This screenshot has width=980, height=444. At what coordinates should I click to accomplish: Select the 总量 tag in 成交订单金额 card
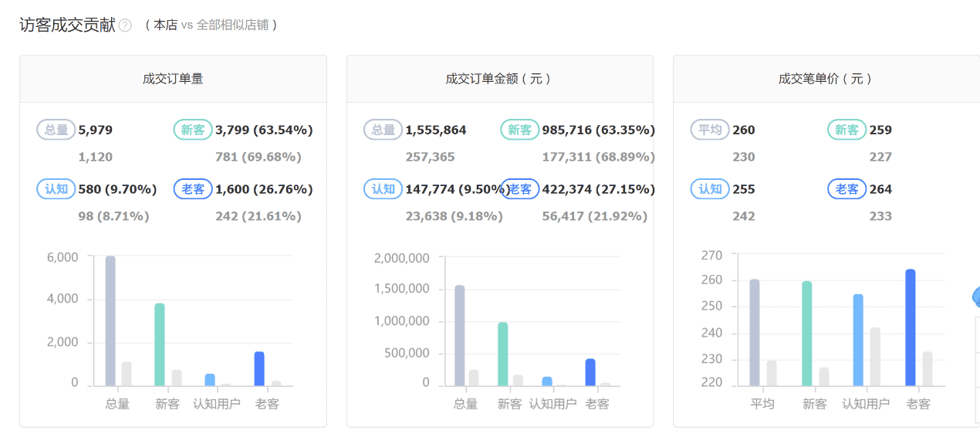(x=384, y=130)
